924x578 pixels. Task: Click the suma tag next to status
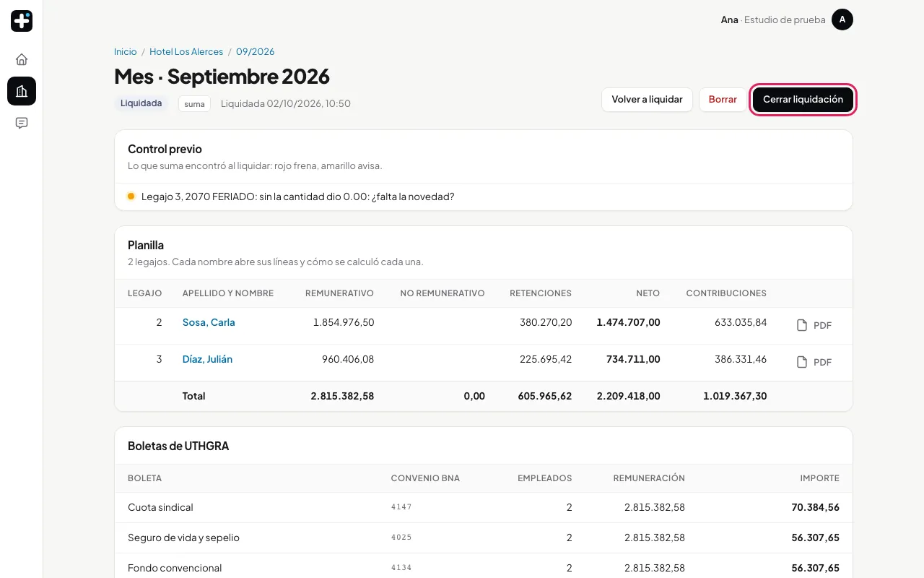[194, 103]
